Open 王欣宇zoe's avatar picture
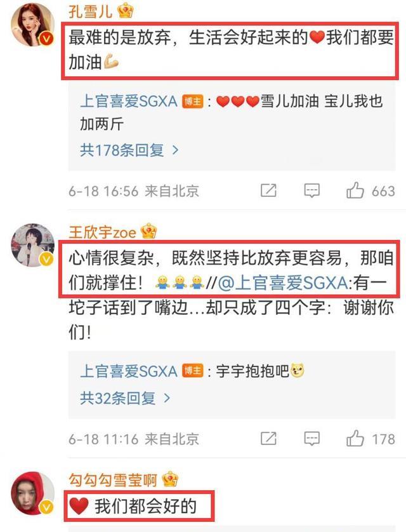Image resolution: width=406 pixels, height=532 pixels. [32, 245]
